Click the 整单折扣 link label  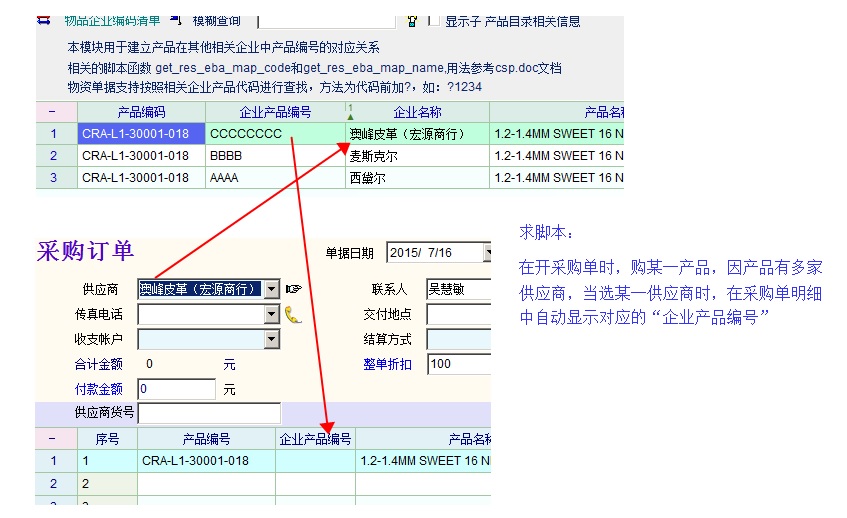click(387, 365)
